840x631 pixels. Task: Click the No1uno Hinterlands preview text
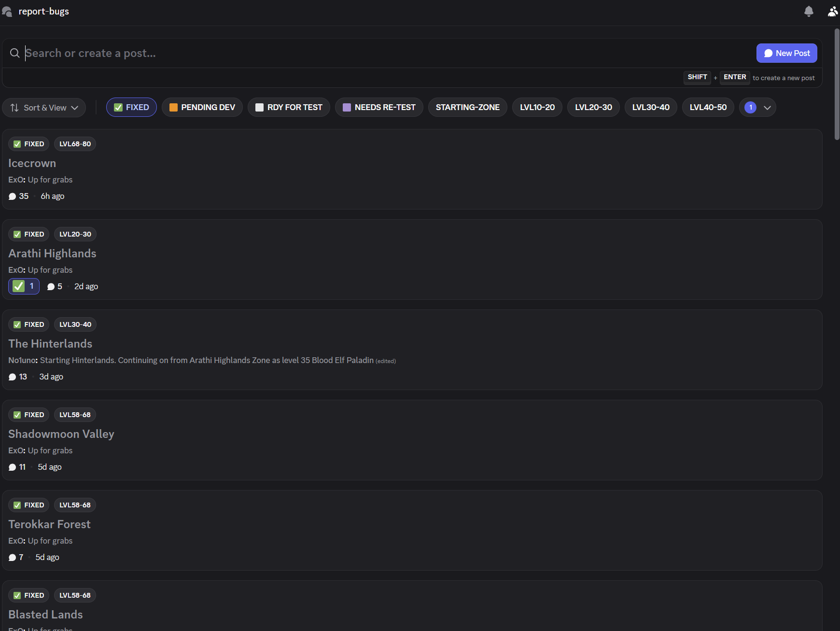[202, 360]
